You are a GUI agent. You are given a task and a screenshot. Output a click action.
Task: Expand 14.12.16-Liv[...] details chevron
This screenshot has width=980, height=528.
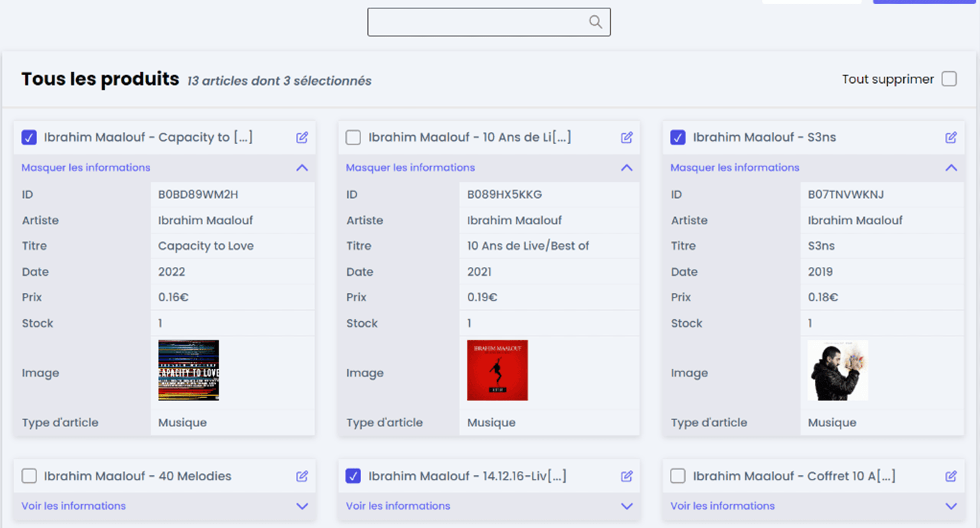(627, 506)
